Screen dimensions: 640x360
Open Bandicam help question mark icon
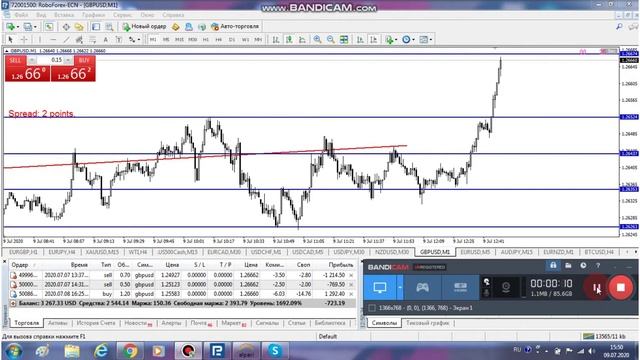click(x=598, y=266)
